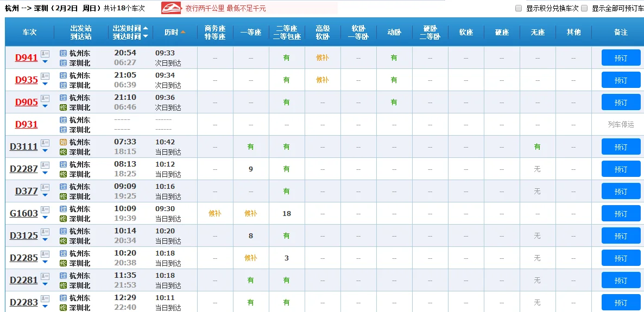Screen dimensions: 644x312
Task: Click 有 under 动卧 for D905
Action: [394, 102]
